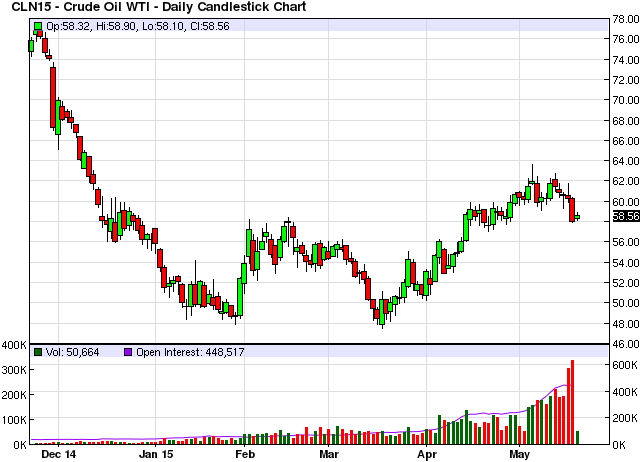Screen dimensions: 642x462
Task: Click the green candlestick legend swatch
Action: coord(38,26)
